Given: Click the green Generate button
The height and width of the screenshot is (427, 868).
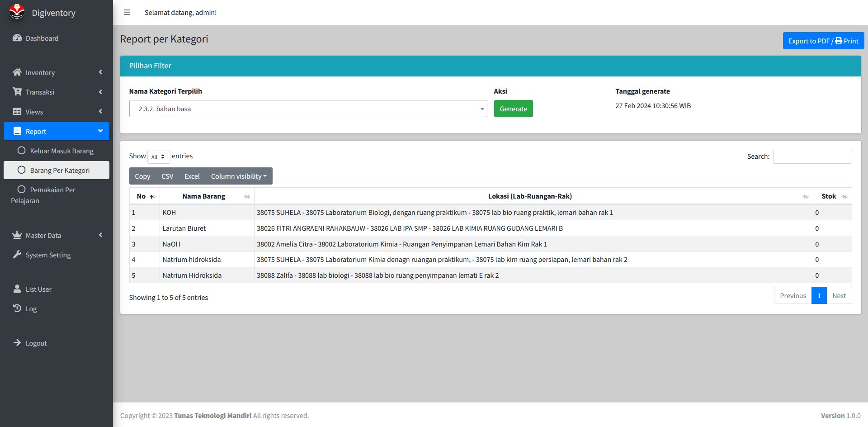Looking at the screenshot, I should point(513,109).
